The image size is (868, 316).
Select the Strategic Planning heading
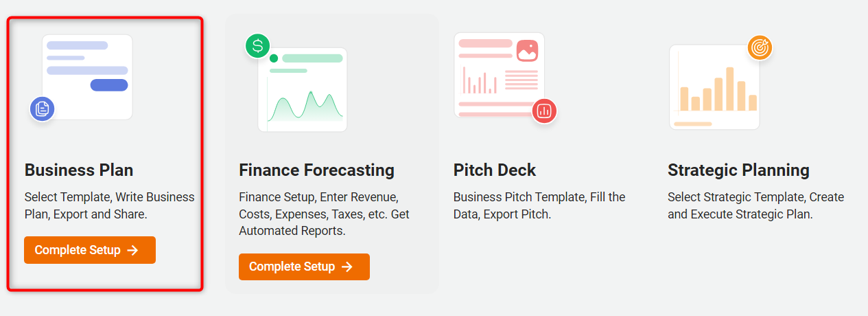click(x=738, y=170)
